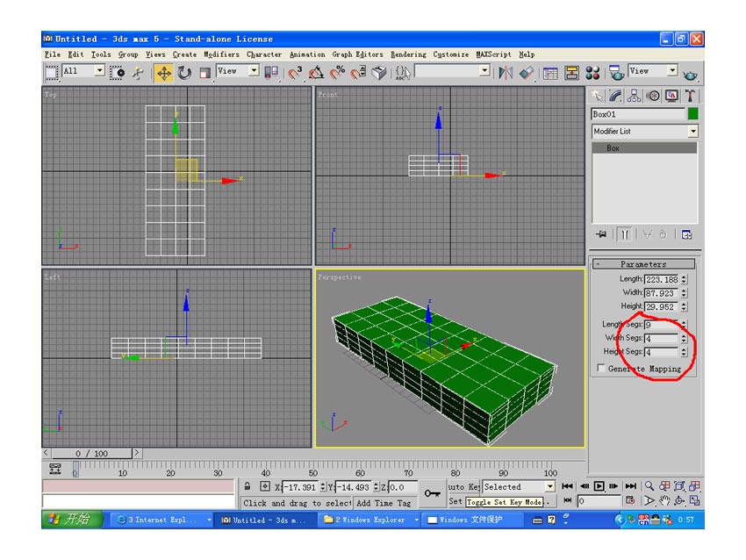Screen dimensions: 746x560
Task: Open the Modifiers menu
Action: [x=221, y=54]
